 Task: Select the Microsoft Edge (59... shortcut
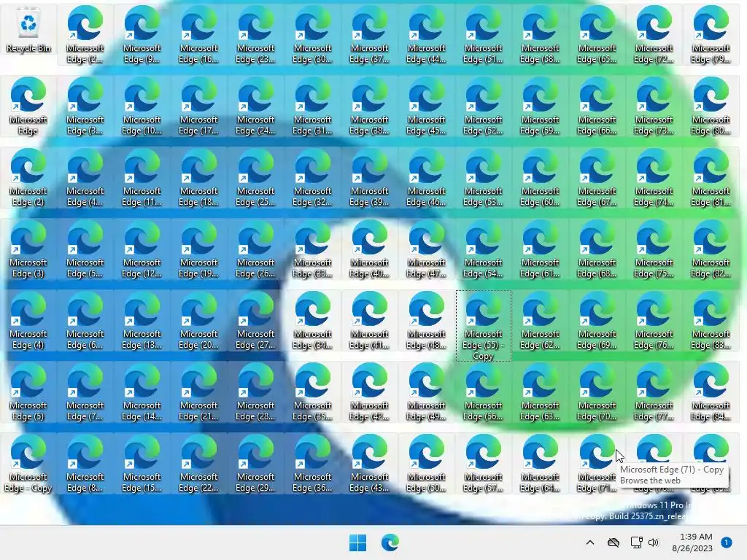coord(541,106)
